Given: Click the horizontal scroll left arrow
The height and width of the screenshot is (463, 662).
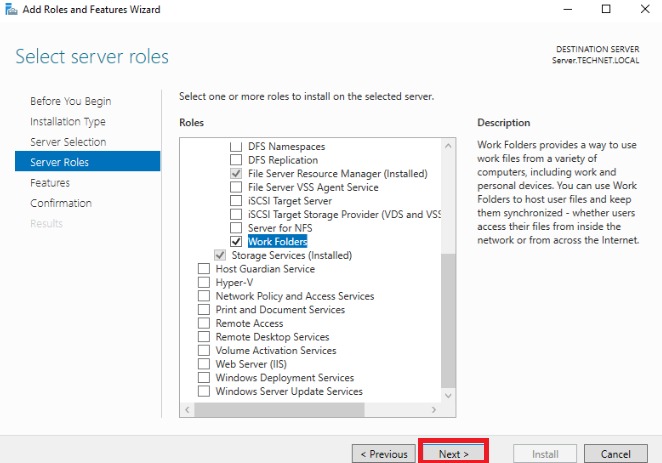Looking at the screenshot, I should [x=187, y=409].
